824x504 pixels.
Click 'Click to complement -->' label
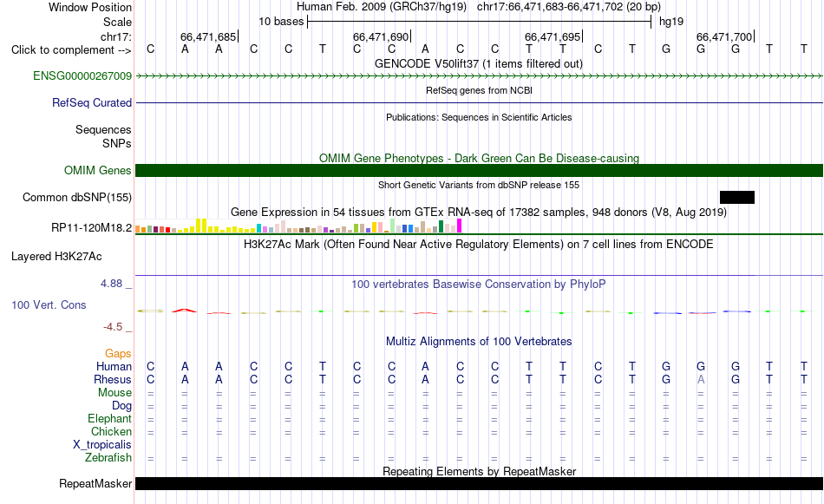71,50
